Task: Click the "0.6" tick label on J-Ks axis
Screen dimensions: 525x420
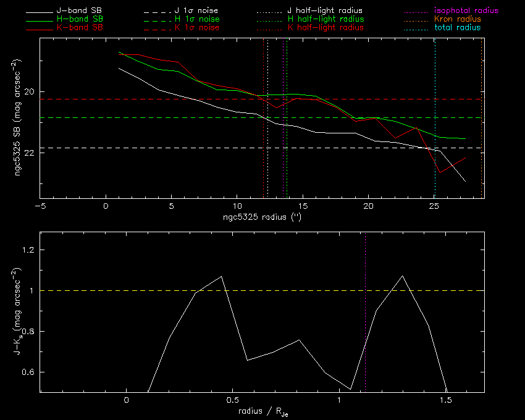Action: [28, 372]
